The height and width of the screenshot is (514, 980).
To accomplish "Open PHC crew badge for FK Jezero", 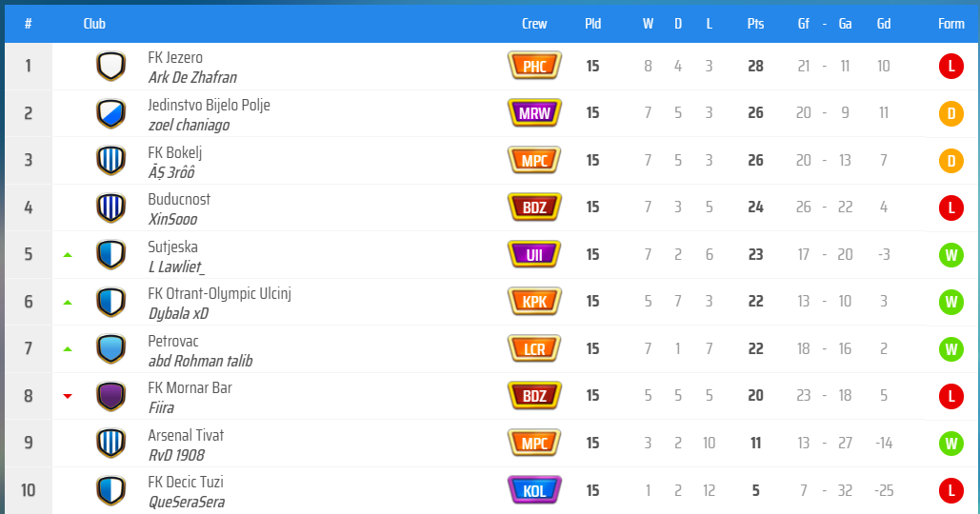I will click(534, 67).
